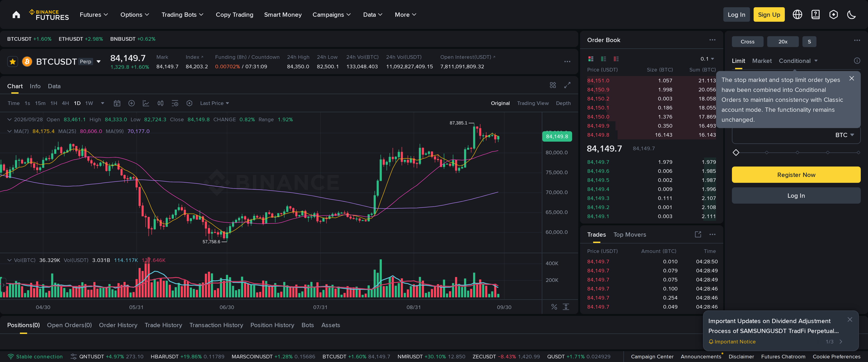
Task: Click the order type info icon
Action: click(857, 61)
